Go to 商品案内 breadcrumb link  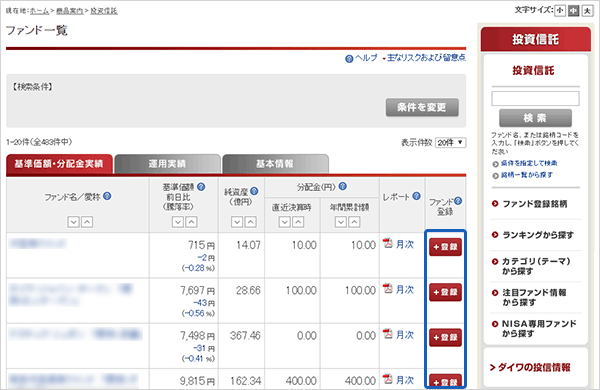pos(70,11)
